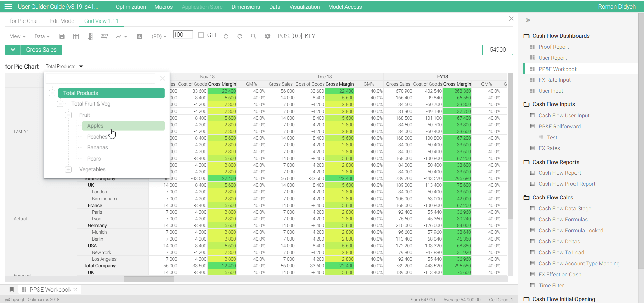Select Peaches in the product tree
The width and height of the screenshot is (644, 303).
(97, 137)
